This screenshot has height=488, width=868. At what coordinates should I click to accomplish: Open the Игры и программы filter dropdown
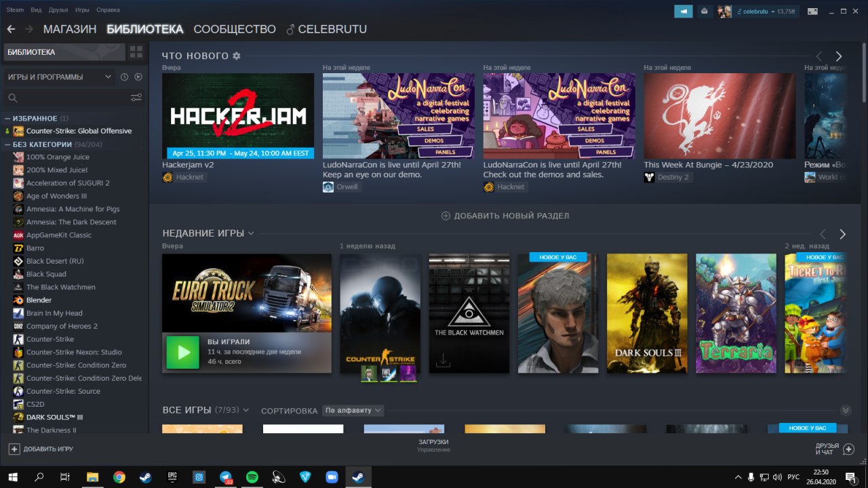(x=60, y=77)
